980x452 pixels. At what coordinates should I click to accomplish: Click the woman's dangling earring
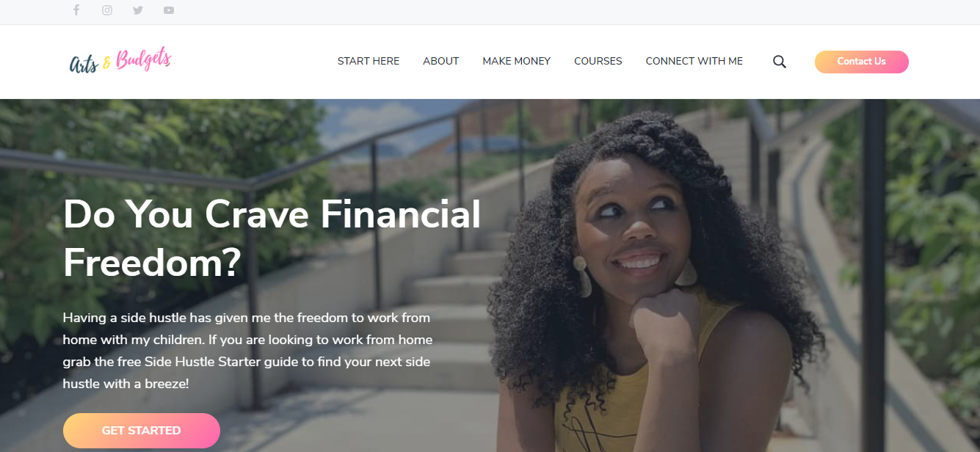[581, 276]
